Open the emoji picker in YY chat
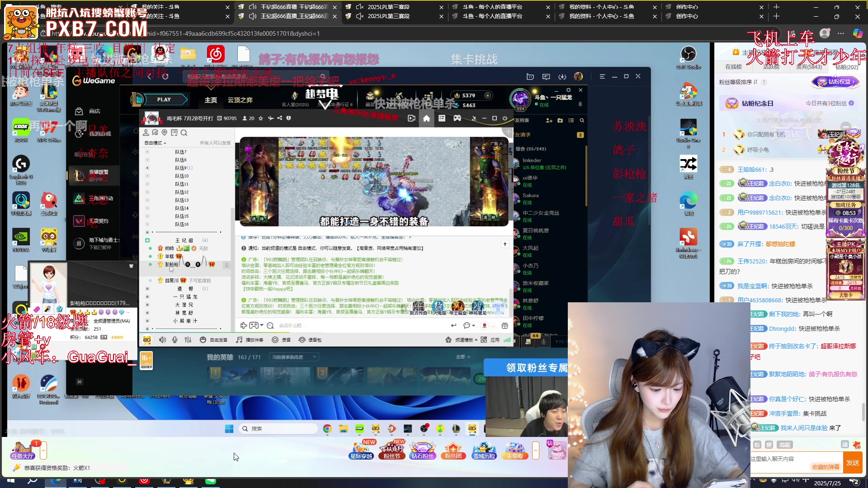 (270, 326)
